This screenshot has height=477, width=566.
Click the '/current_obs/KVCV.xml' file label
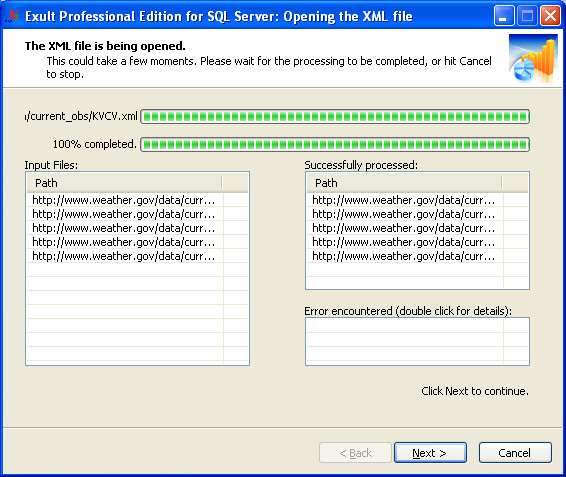[x=82, y=116]
